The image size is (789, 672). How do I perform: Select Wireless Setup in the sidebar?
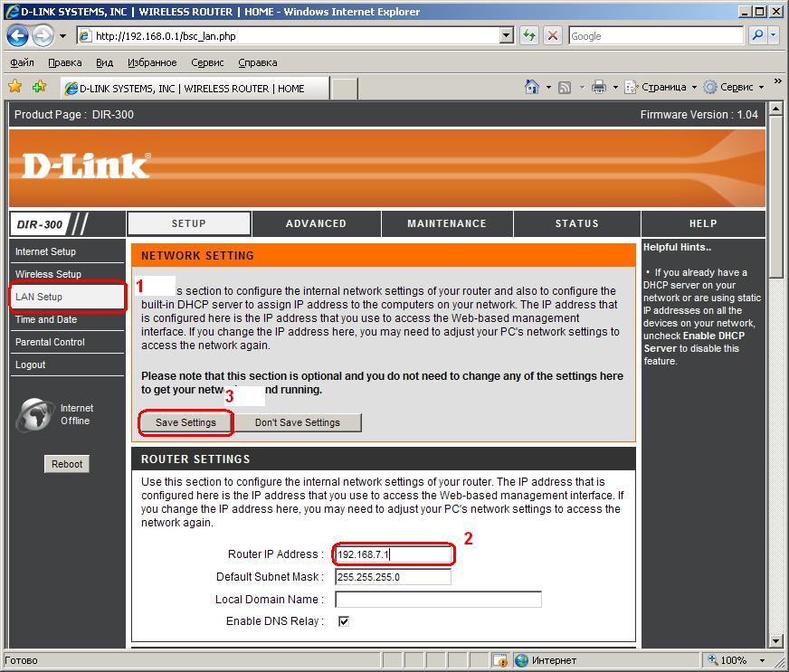point(48,274)
